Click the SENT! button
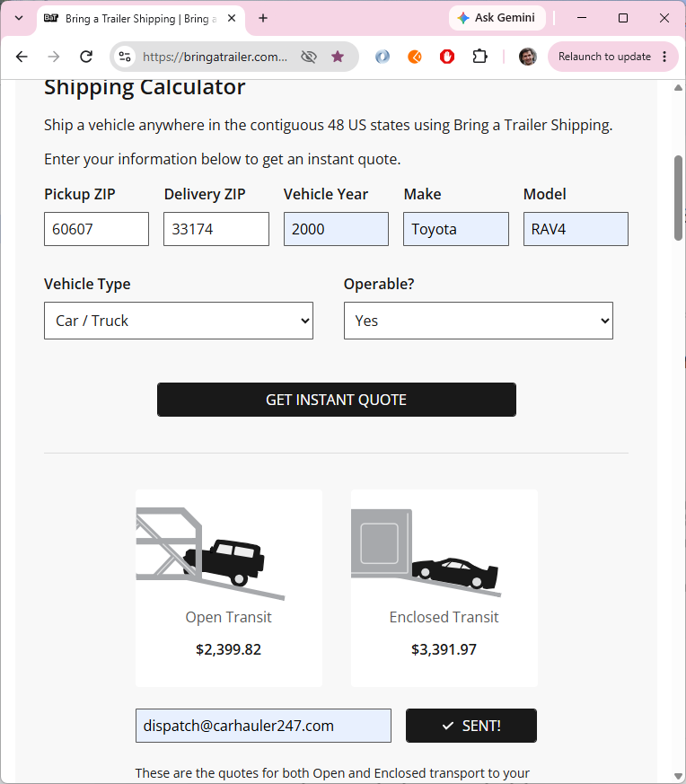Screen dimensions: 686x784 (471, 726)
